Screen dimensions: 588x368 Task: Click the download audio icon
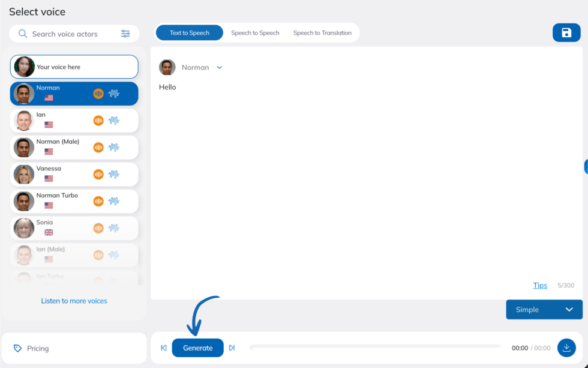coord(566,348)
